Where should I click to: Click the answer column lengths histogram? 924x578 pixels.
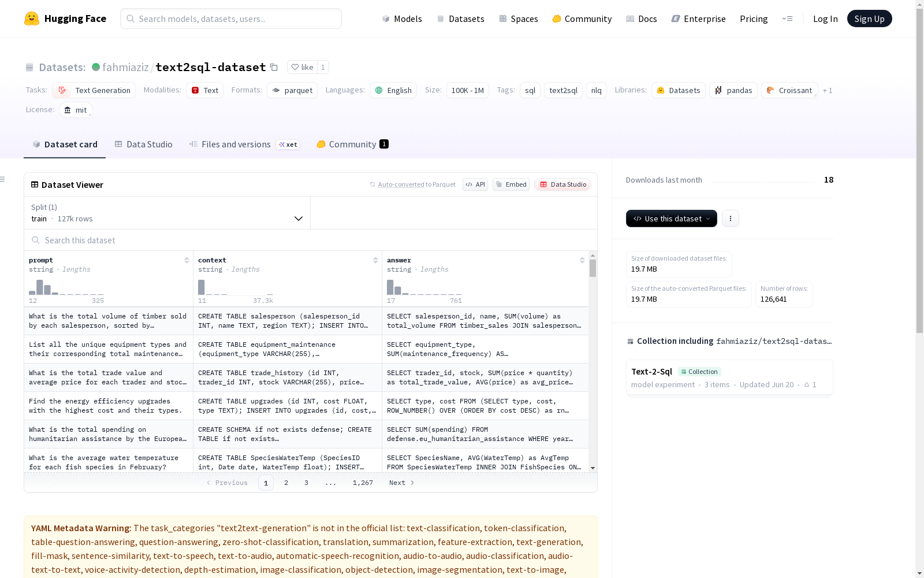pyautogui.click(x=424, y=287)
